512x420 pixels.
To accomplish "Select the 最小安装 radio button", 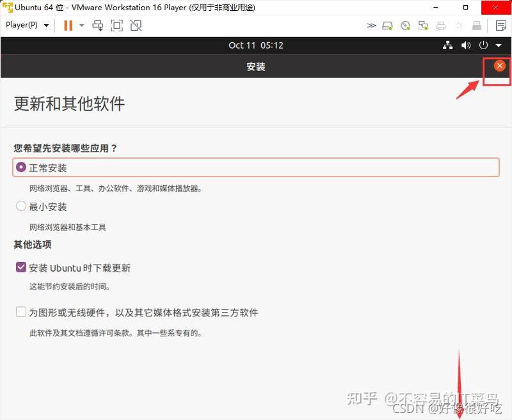I will click(21, 206).
